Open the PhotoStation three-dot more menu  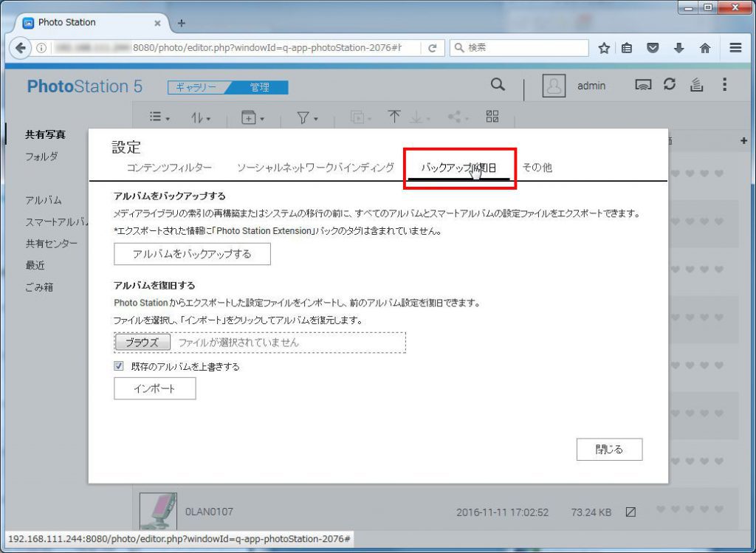click(x=725, y=84)
